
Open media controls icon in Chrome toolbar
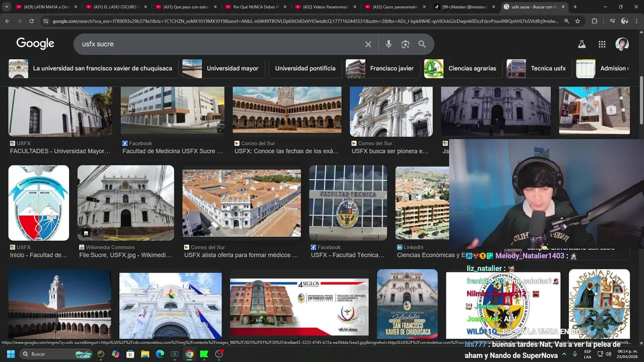point(612,21)
